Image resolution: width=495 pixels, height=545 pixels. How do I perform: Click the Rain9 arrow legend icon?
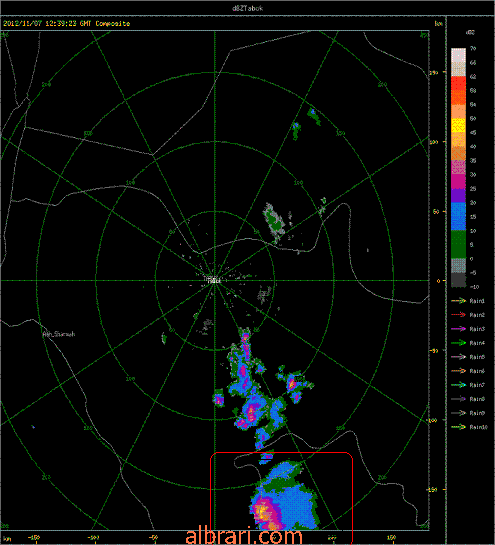pos(459,413)
